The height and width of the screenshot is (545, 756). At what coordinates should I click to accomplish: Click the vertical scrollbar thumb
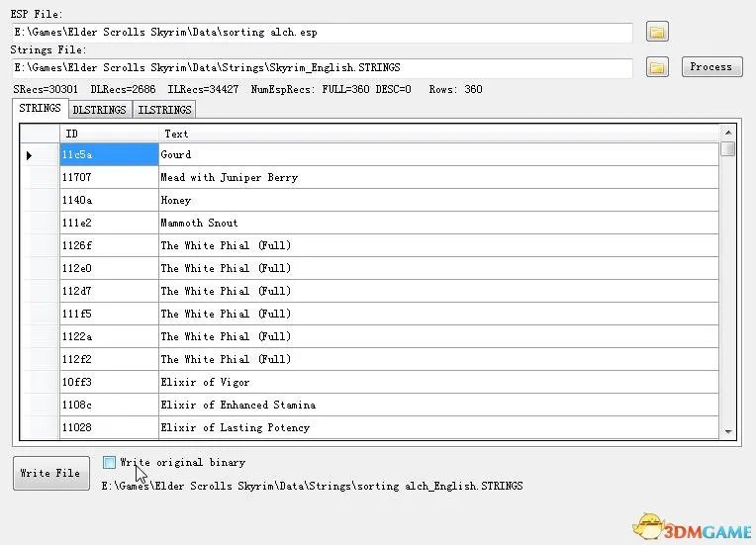tap(728, 148)
